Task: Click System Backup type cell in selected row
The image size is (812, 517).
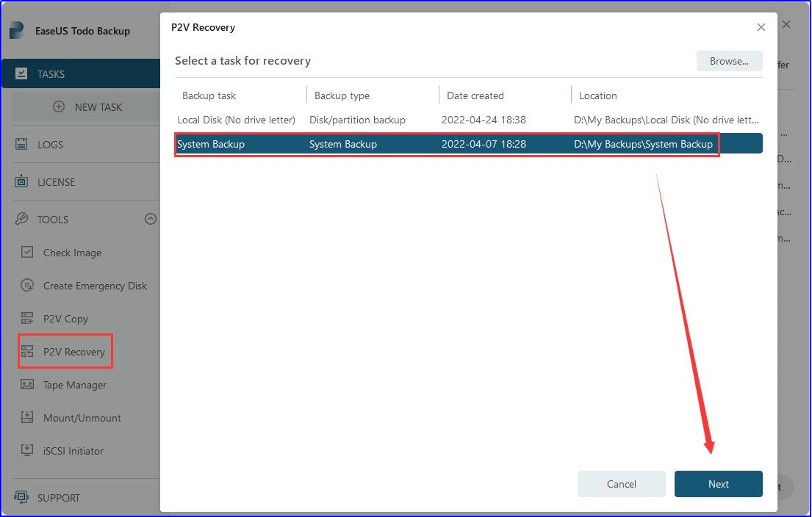Action: point(343,145)
